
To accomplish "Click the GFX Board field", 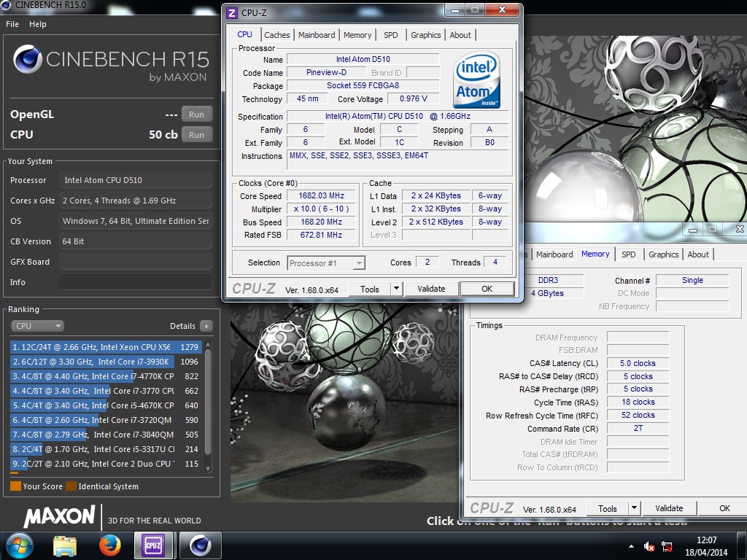I will (136, 262).
